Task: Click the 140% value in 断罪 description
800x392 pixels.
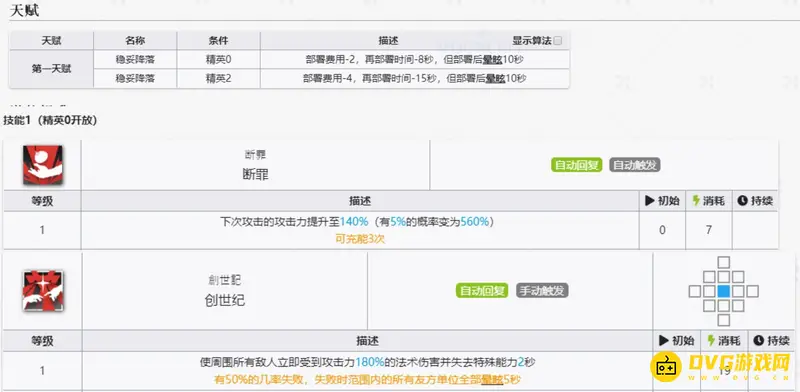Action: pyautogui.click(x=354, y=222)
